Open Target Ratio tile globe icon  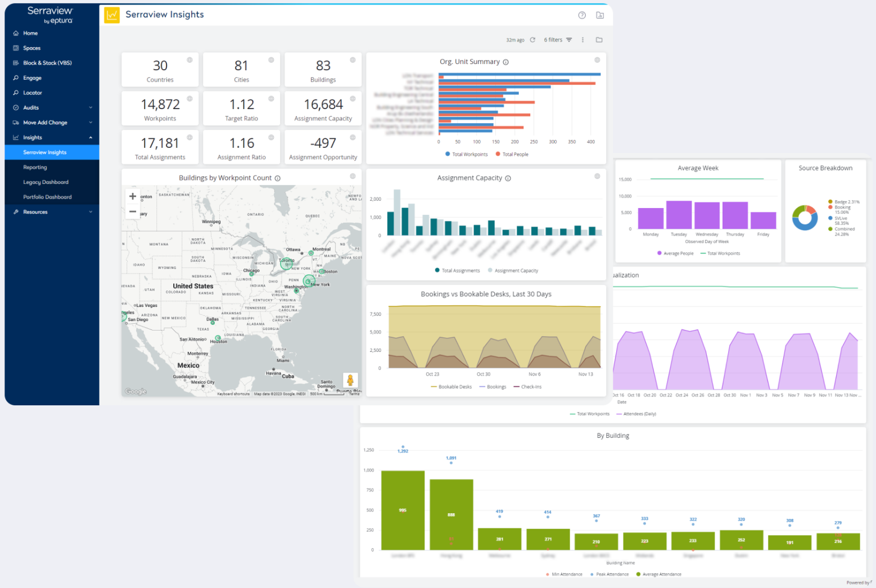click(271, 98)
